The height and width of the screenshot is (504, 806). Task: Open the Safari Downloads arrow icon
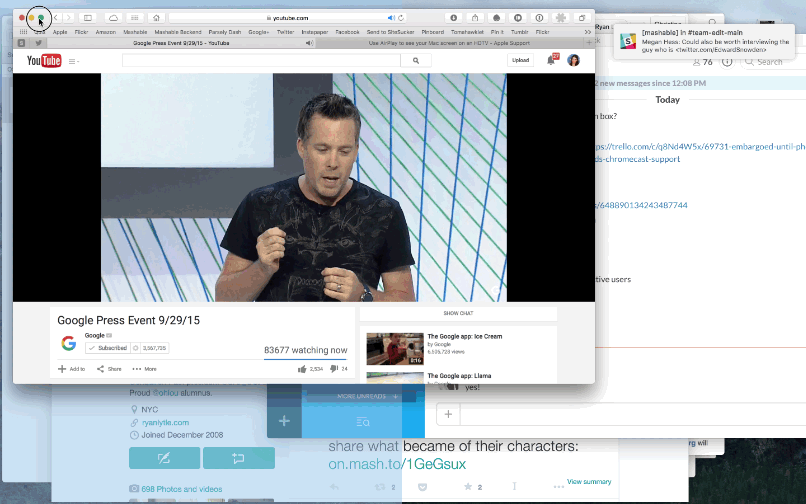click(x=453, y=17)
